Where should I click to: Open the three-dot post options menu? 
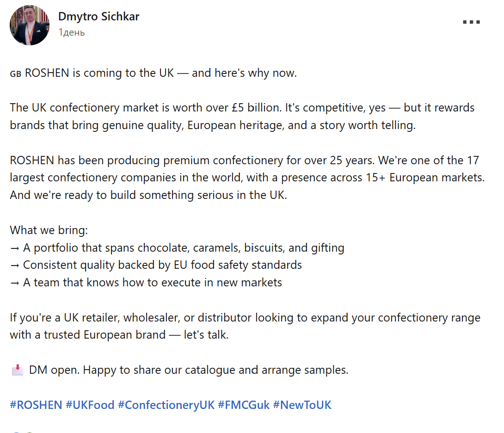pyautogui.click(x=471, y=22)
